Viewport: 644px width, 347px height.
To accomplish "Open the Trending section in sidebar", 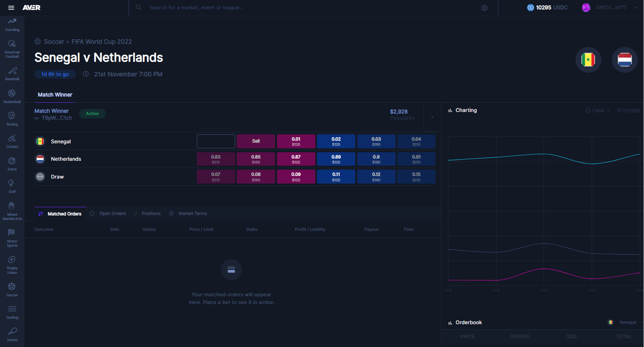I will [12, 24].
